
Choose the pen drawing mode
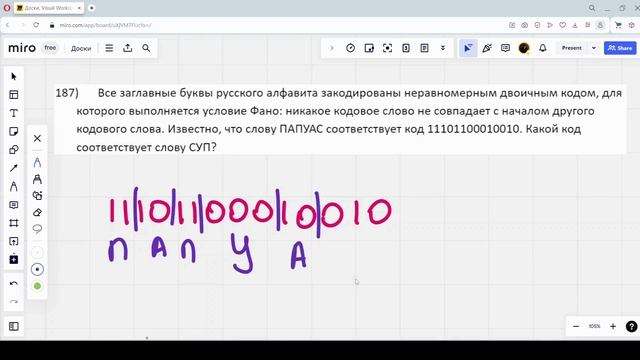37,162
